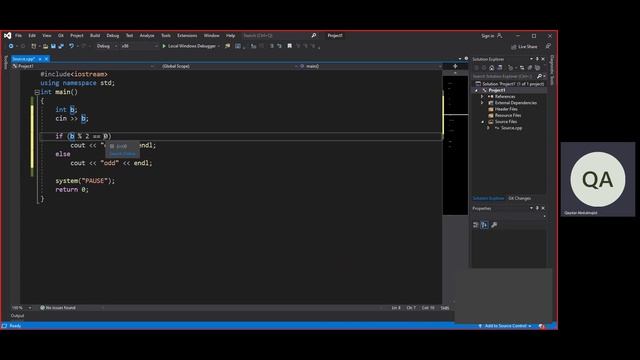The width and height of the screenshot is (640, 360).
Task: Open Solution Explorer window options arrow
Action: click(531, 59)
